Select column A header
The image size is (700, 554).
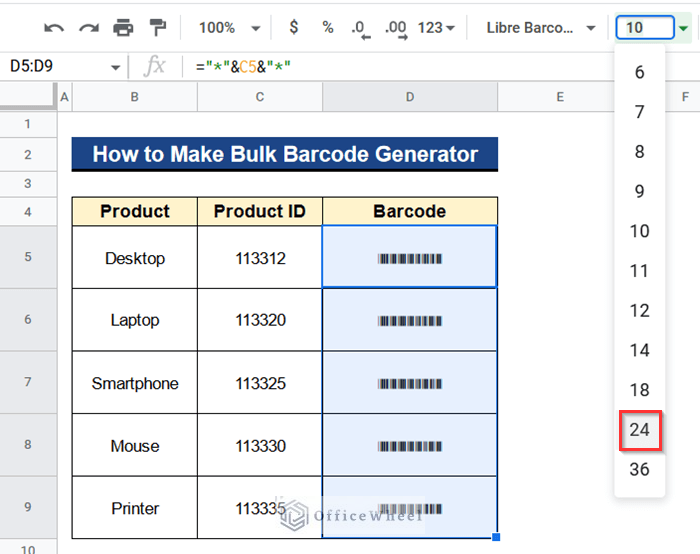[65, 97]
